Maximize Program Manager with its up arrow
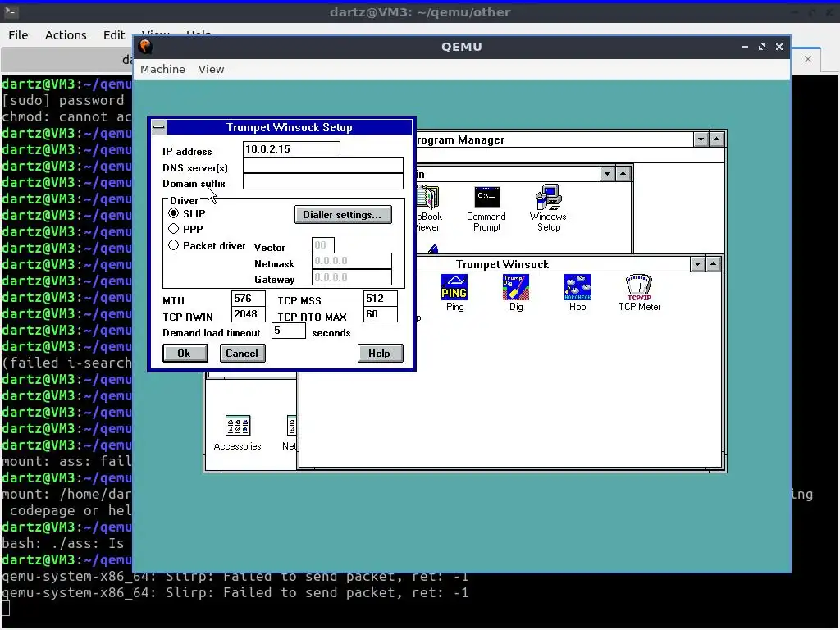This screenshot has height=630, width=840. 717,139
